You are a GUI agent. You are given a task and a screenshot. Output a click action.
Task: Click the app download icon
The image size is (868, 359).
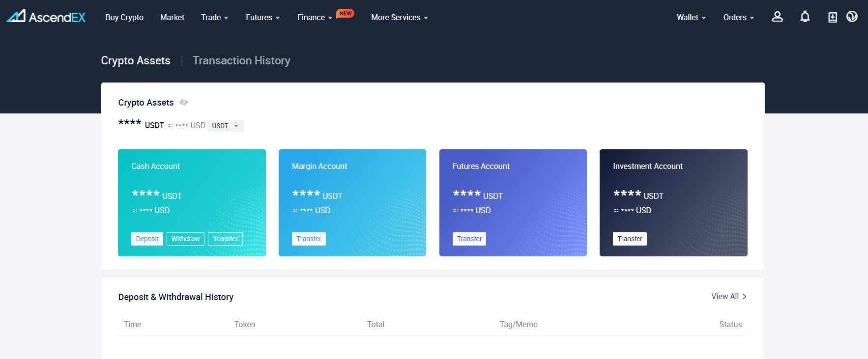point(832,17)
